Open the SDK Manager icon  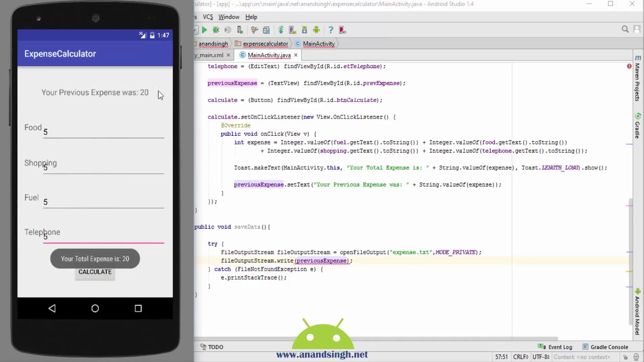(304, 30)
